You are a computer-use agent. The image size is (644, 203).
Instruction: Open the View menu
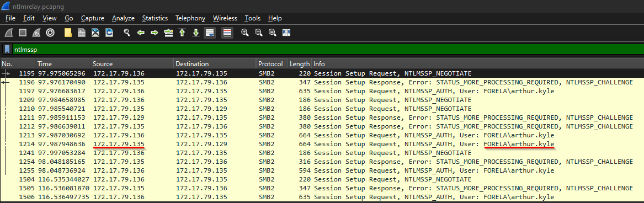(49, 18)
